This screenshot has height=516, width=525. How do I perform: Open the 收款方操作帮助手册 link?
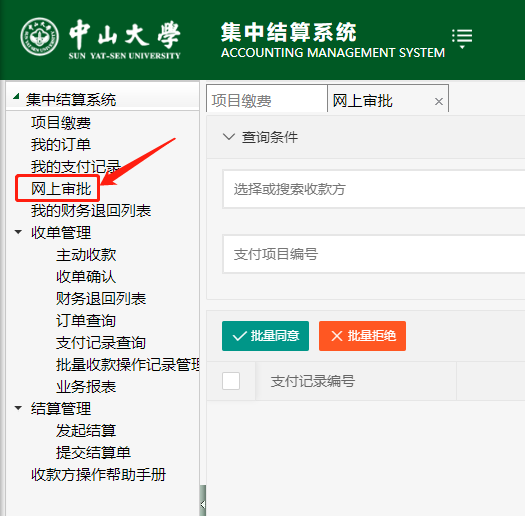98,474
